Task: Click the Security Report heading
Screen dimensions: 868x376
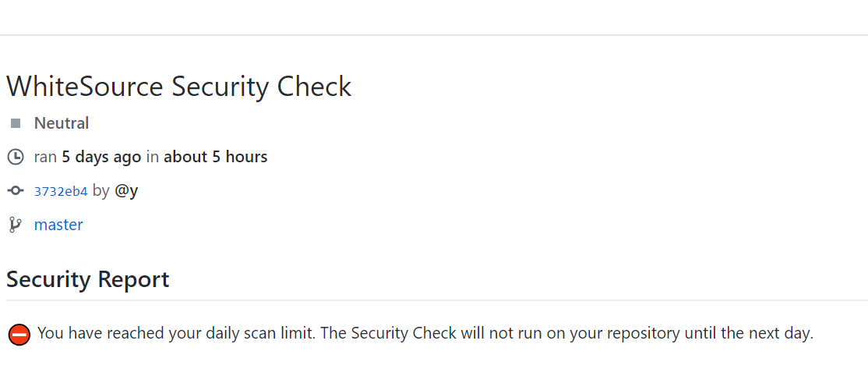Action: [x=87, y=279]
